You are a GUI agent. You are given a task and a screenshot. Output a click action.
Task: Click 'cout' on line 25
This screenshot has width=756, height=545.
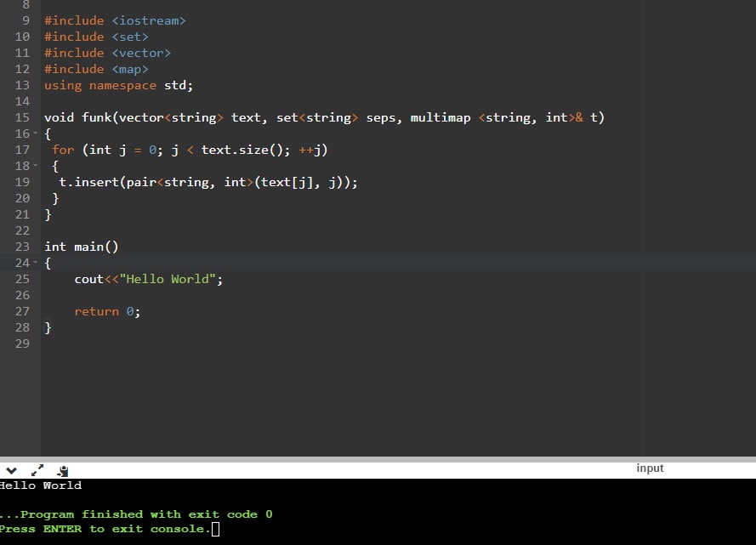point(89,279)
